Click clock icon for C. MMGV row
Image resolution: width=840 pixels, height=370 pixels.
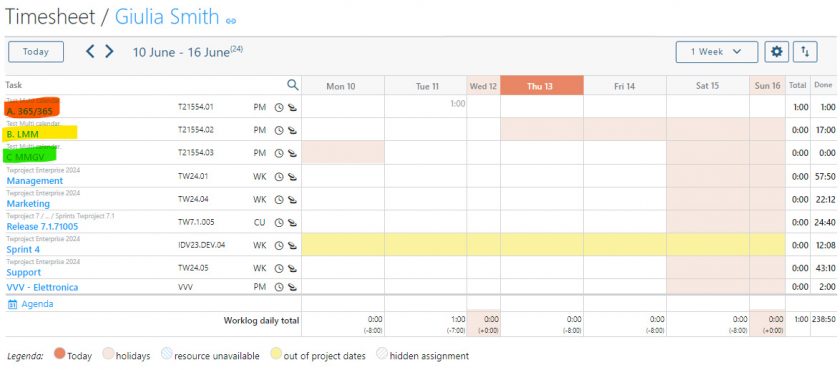[x=279, y=153]
